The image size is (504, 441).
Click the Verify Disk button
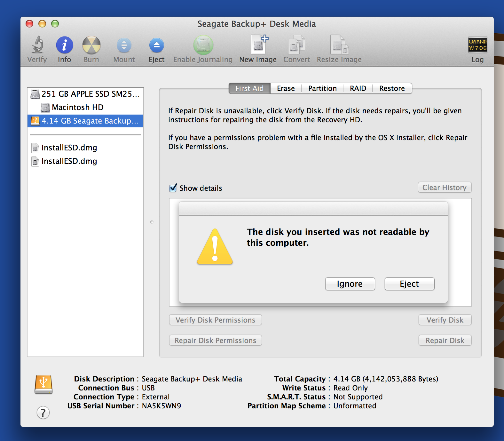pos(445,320)
